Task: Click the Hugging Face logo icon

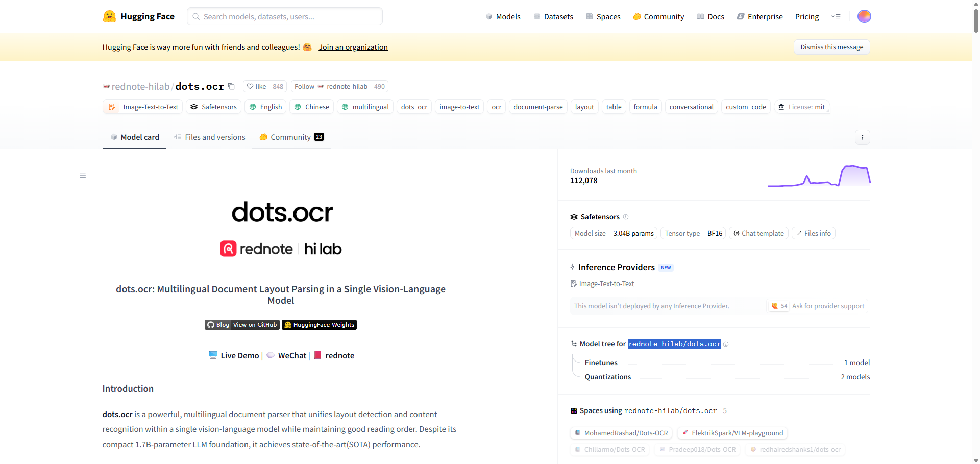Action: click(109, 16)
